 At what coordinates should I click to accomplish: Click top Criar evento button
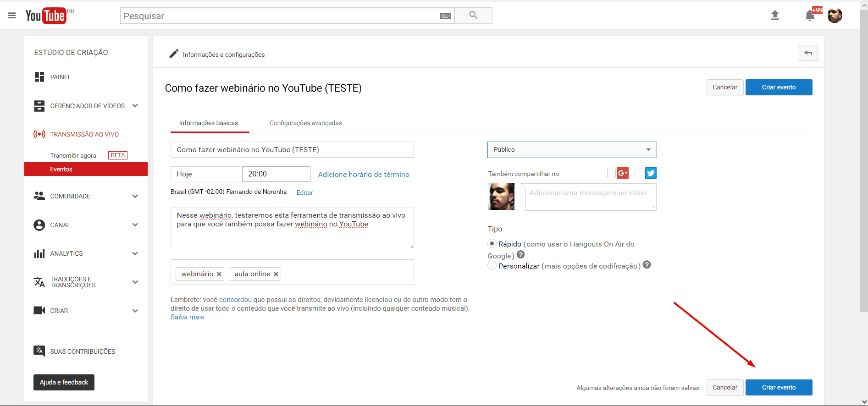pos(779,87)
